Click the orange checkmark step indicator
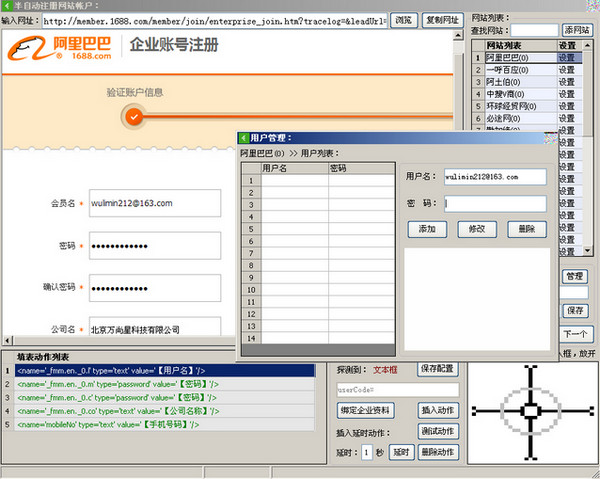Screen dimensions: 600x479 (x=134, y=117)
